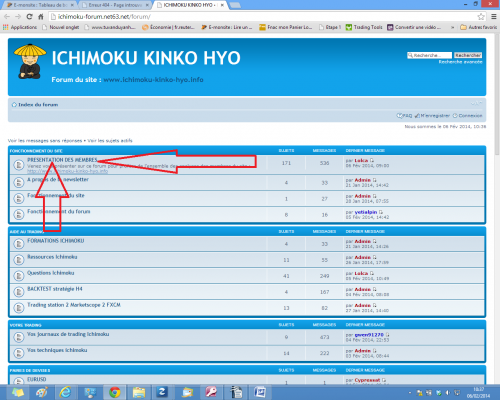This screenshot has width=500, height=400.
Task: Open Google Chrome from the taskbar
Action: pos(115,392)
